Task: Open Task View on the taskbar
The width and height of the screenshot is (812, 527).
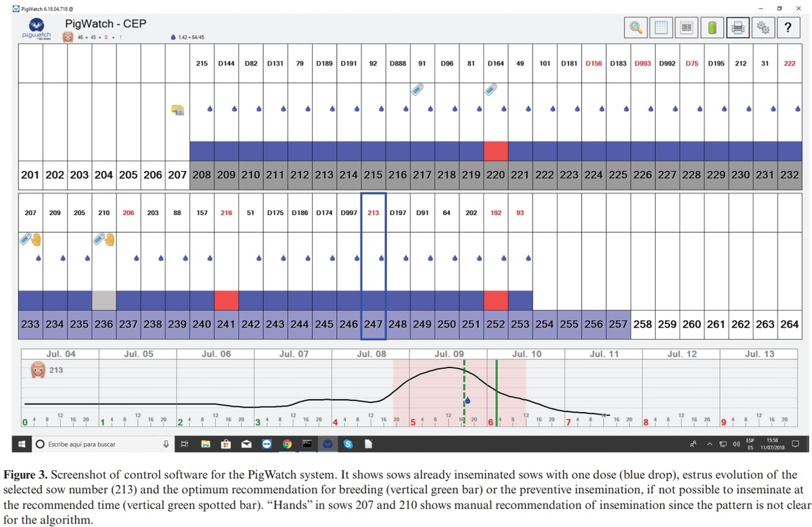Action: [x=185, y=444]
